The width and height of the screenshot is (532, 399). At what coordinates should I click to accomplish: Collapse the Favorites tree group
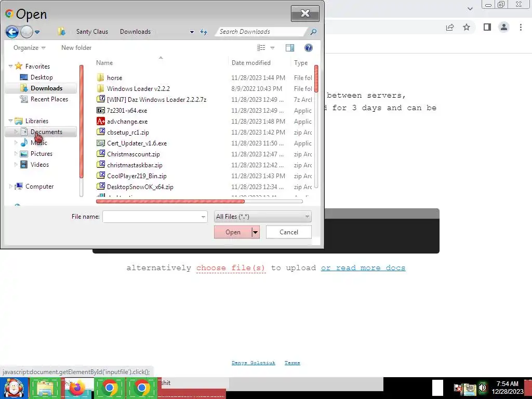[10, 66]
